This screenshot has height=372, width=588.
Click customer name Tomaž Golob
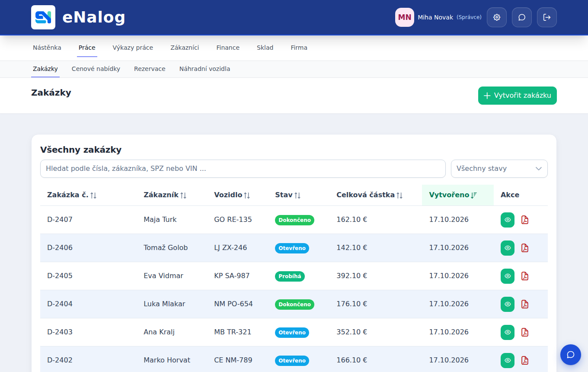166,248
